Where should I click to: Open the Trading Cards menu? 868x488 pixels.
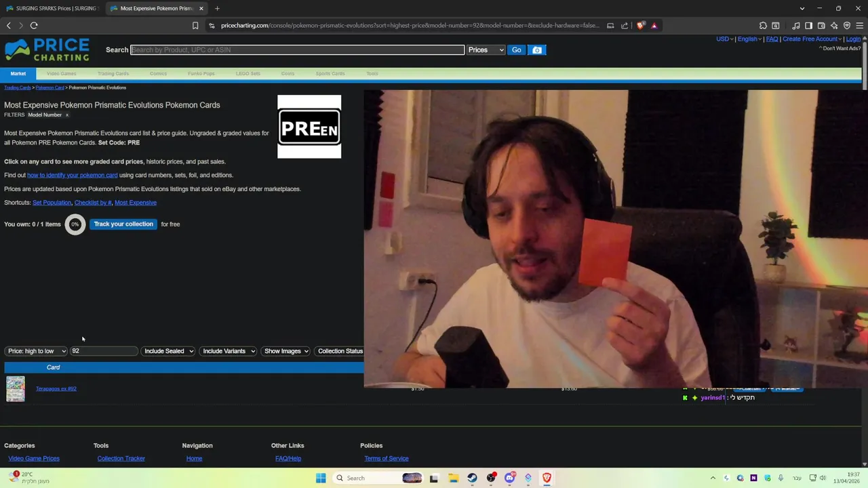pyautogui.click(x=113, y=73)
